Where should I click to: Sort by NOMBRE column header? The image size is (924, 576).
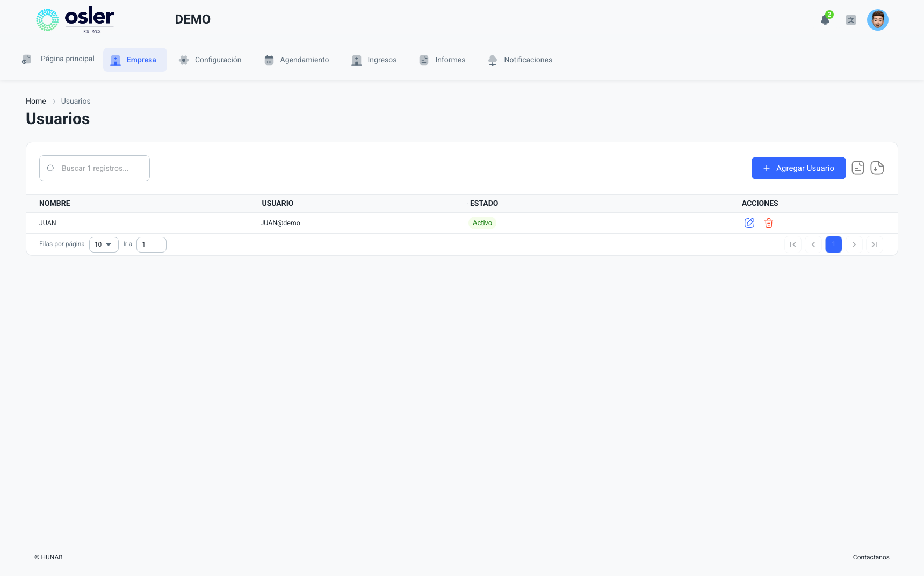55,203
